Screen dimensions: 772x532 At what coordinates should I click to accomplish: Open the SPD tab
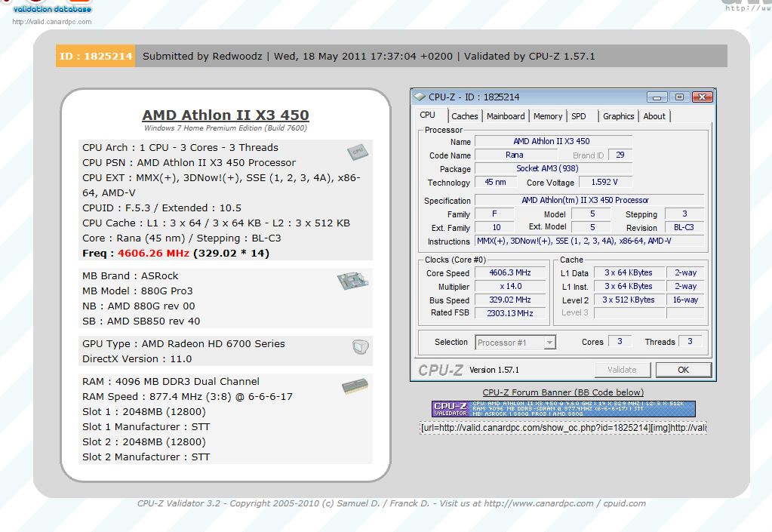click(579, 116)
